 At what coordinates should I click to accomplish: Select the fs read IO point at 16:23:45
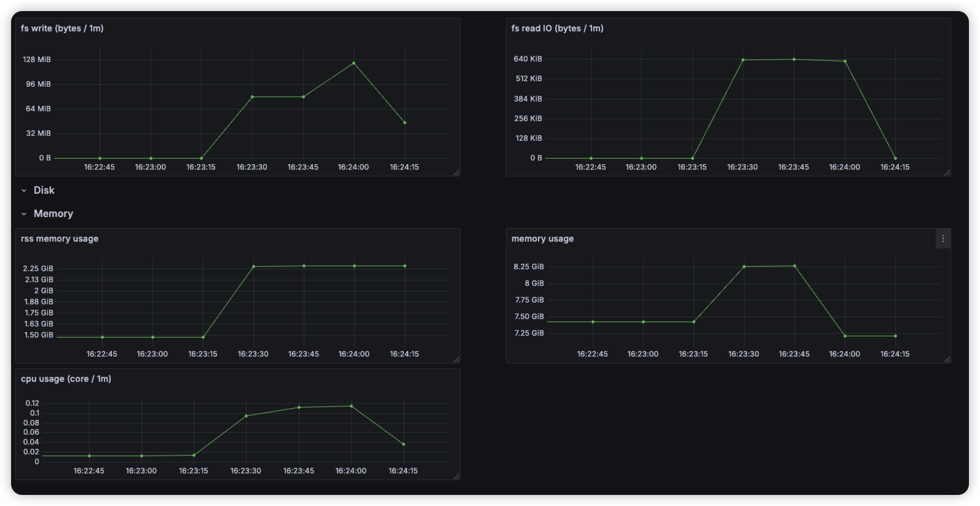click(x=794, y=60)
